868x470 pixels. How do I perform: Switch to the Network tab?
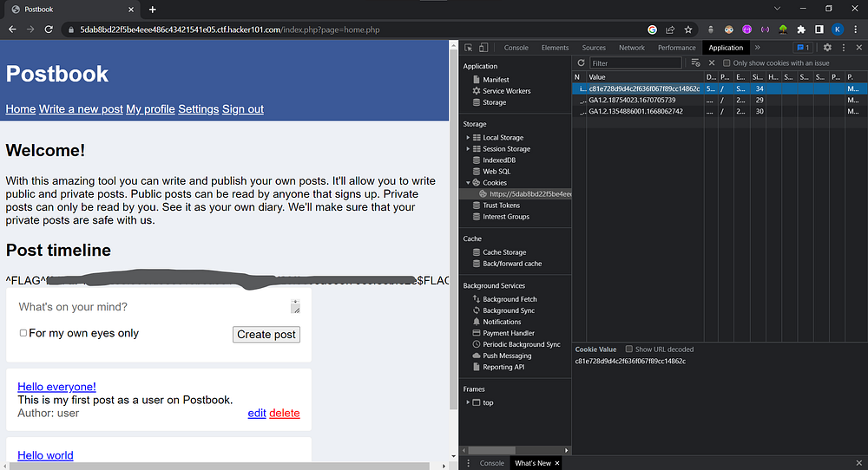click(631, 48)
